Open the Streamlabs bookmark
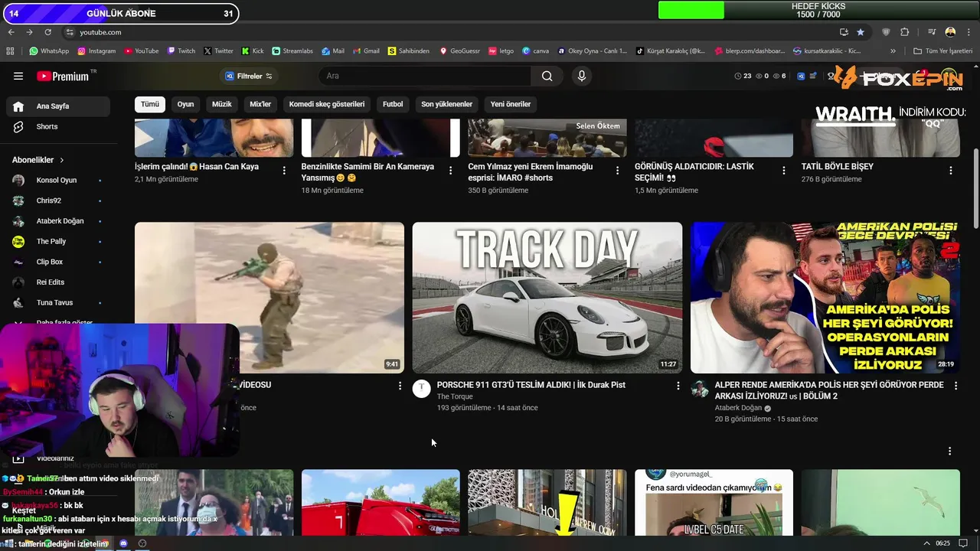This screenshot has height=551, width=980. point(292,51)
